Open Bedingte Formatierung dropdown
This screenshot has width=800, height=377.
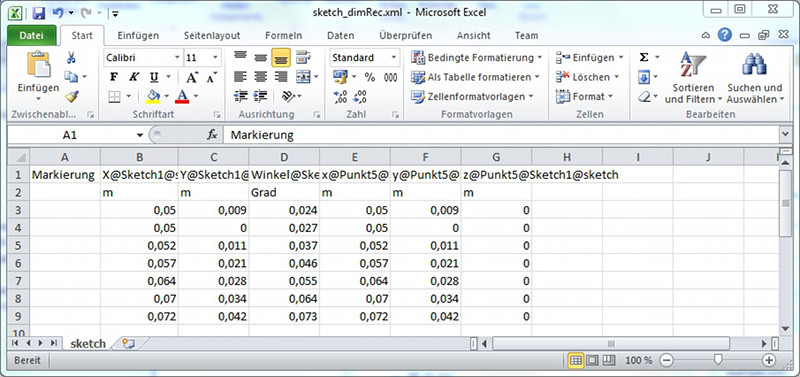tap(477, 58)
